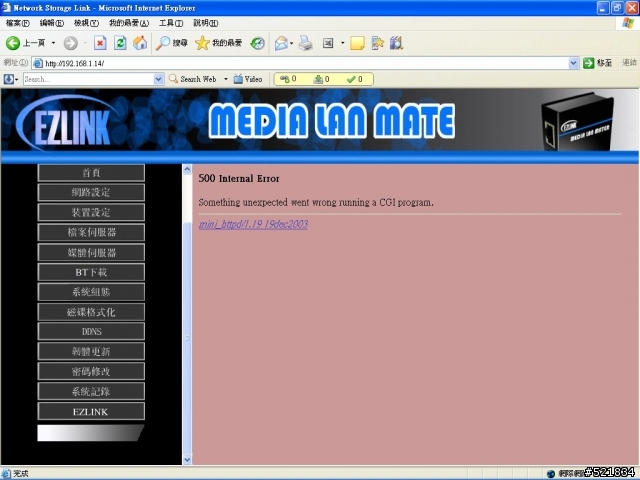The image size is (640, 480).
Task: Open the Research books icon
Action: [396, 43]
